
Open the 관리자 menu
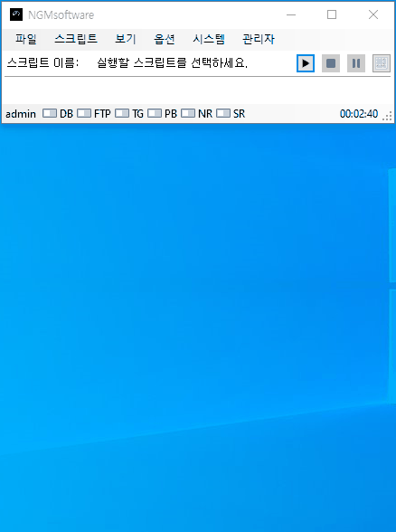tap(259, 39)
